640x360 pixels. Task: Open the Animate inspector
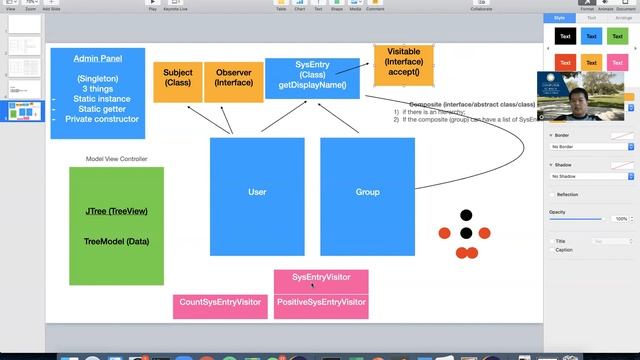(x=606, y=5)
